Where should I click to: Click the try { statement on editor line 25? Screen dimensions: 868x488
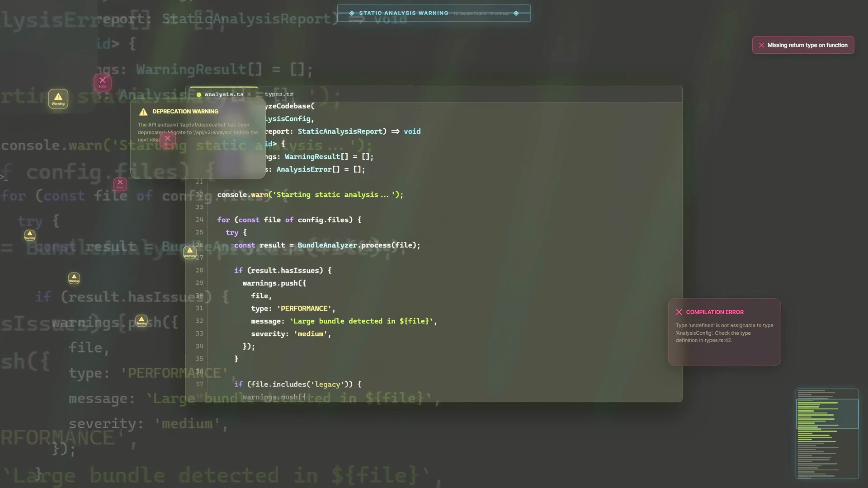[236, 233]
